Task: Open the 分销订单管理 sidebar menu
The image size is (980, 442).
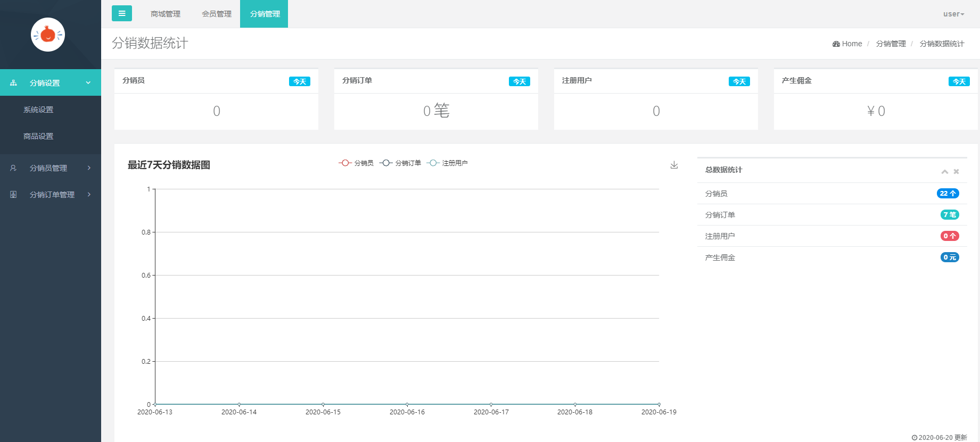Action: [51, 195]
